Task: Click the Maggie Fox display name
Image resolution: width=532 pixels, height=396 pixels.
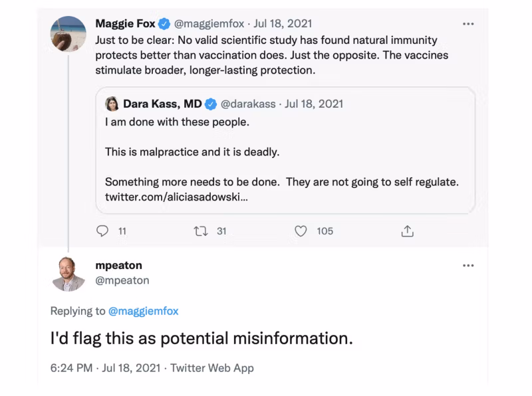Action: 125,24
